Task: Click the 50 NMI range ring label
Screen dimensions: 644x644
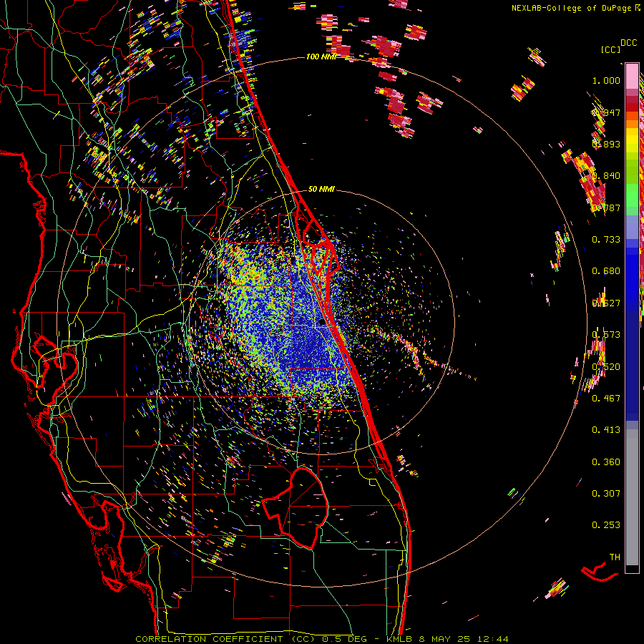Action: [x=321, y=190]
